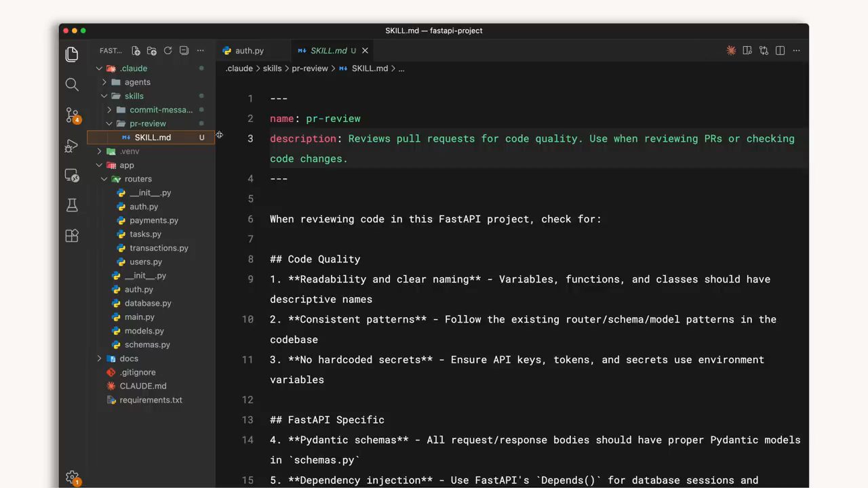This screenshot has width=868, height=488.
Task: Open changes compare icon in editor toolbar
Action: [764, 51]
